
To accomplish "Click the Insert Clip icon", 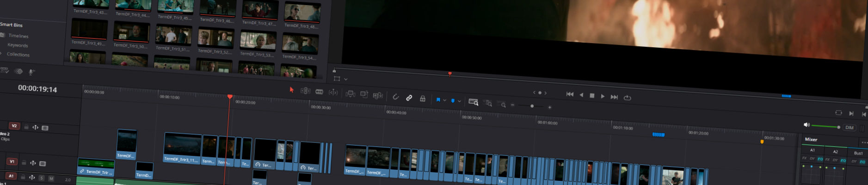I will tap(350, 94).
